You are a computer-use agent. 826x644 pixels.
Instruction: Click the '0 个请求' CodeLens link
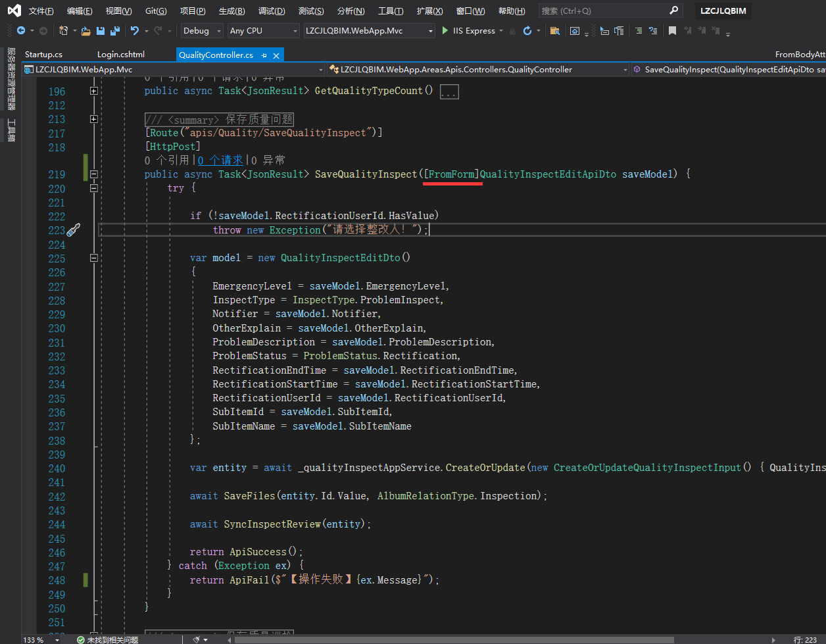(220, 160)
